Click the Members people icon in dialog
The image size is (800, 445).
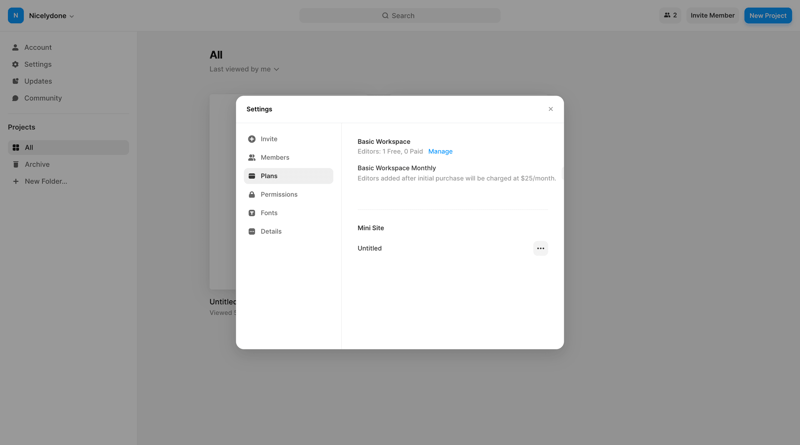(x=252, y=157)
